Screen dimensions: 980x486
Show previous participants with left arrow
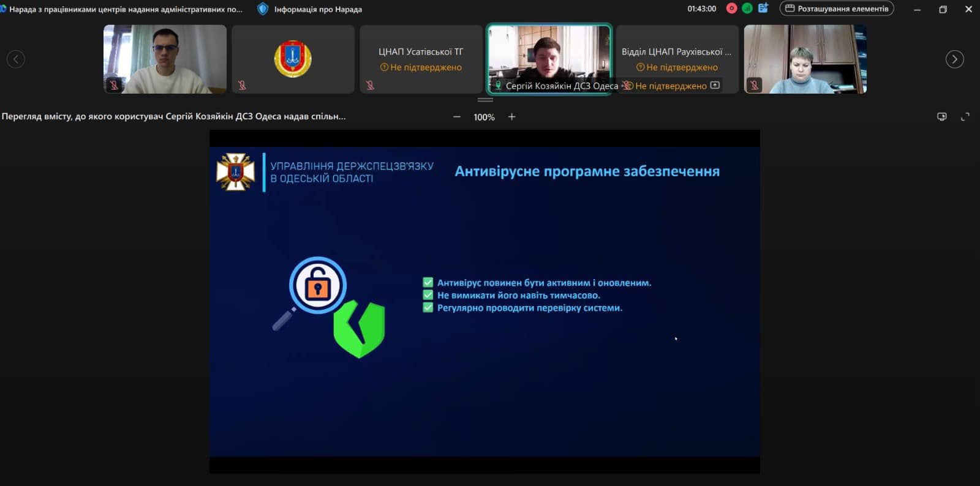coord(16,59)
